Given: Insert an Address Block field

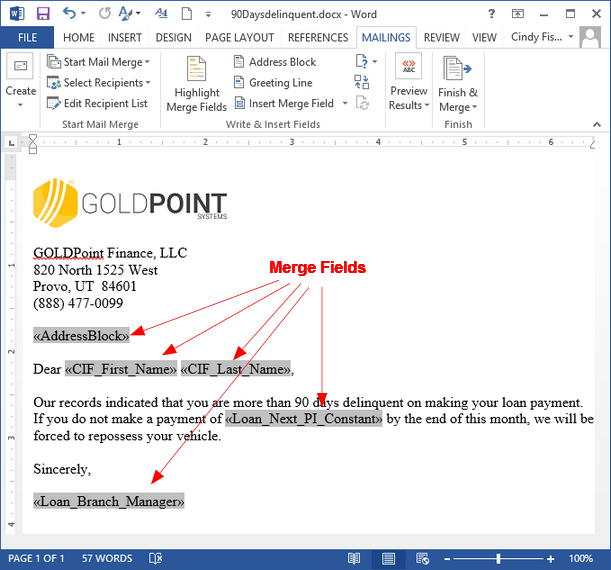Looking at the screenshot, I should click(274, 62).
